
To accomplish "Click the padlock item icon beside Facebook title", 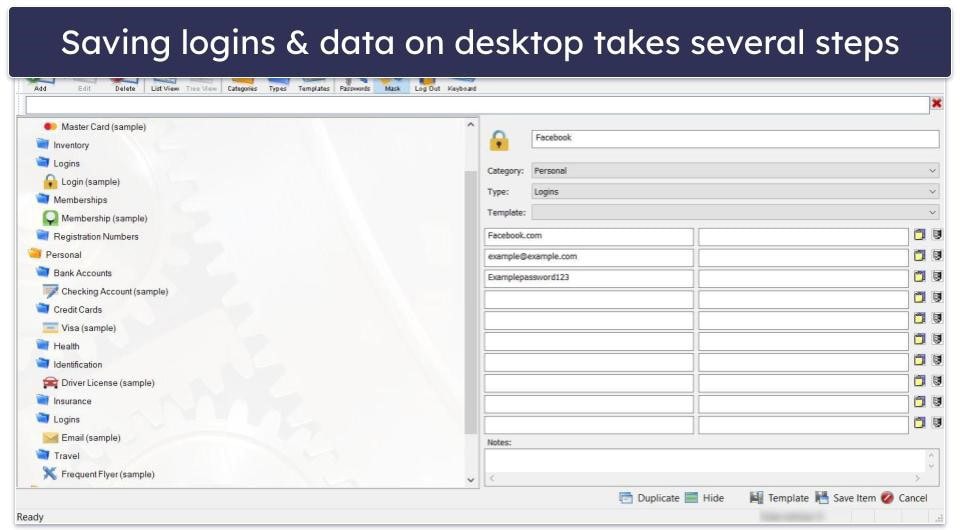I will 499,140.
